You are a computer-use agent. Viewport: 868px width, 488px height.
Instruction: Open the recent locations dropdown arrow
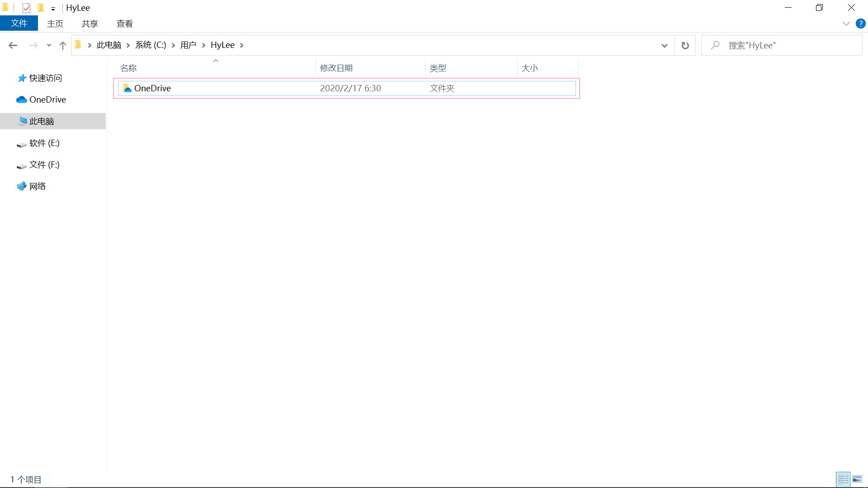(49, 45)
